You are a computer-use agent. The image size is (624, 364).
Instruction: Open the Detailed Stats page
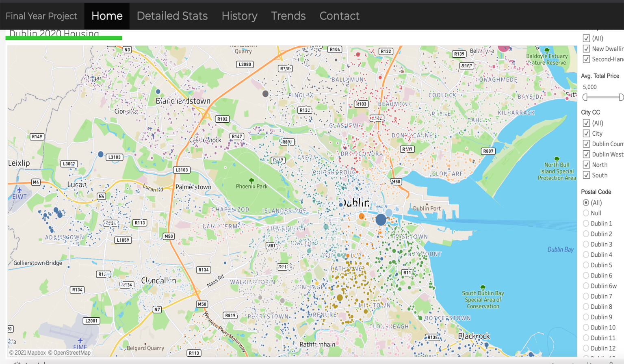172,16
